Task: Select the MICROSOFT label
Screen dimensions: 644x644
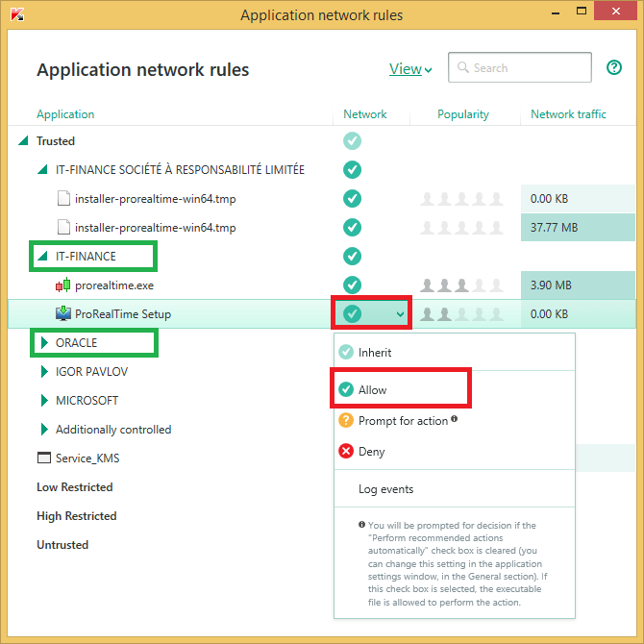Action: [x=87, y=400]
